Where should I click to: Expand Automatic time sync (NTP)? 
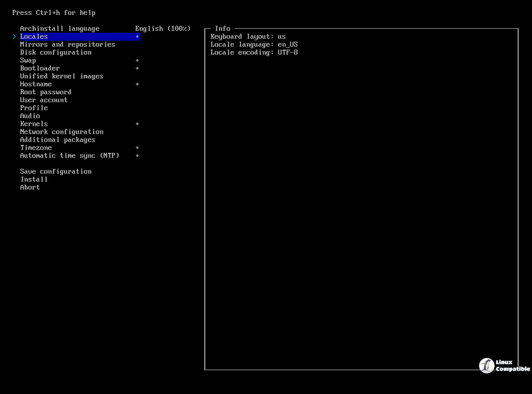69,155
